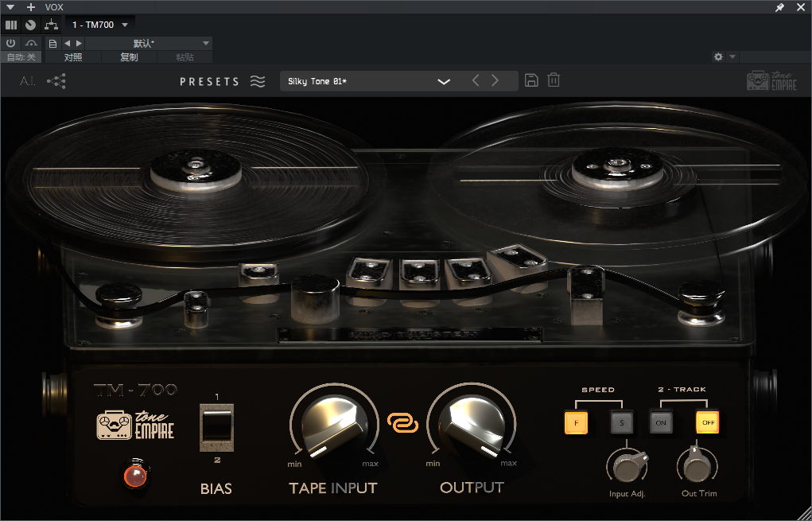Save preset with the floppy disk icon
The height and width of the screenshot is (521, 812).
[531, 80]
